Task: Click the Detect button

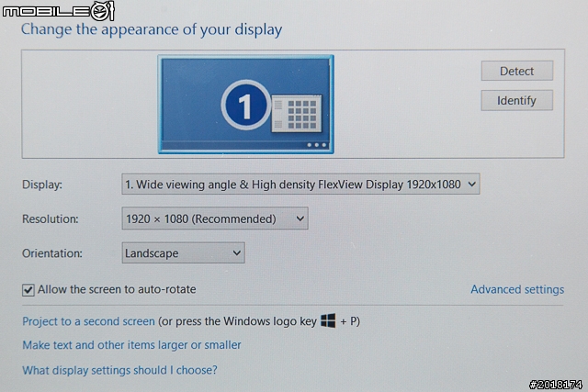Action: (516, 71)
